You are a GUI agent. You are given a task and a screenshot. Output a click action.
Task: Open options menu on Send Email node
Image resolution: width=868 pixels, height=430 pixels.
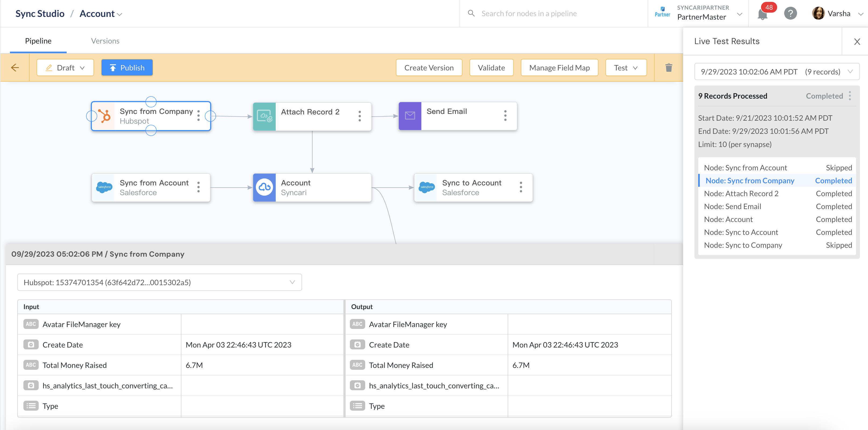click(x=505, y=116)
